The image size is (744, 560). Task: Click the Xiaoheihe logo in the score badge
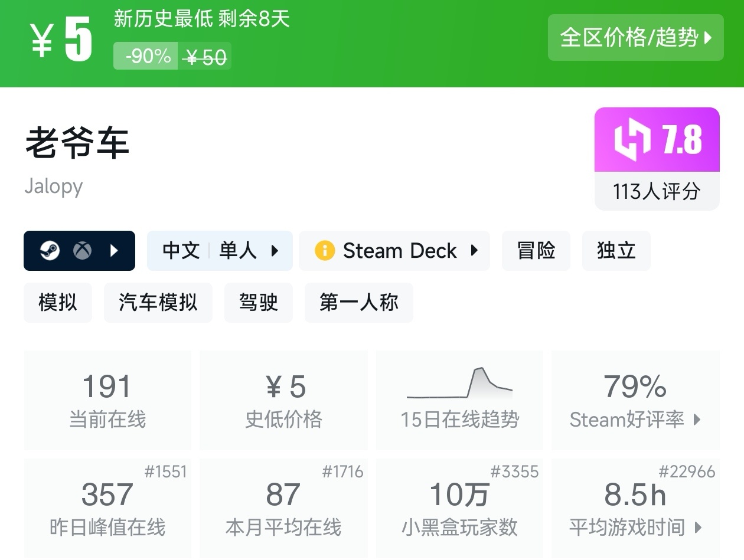pos(633,140)
